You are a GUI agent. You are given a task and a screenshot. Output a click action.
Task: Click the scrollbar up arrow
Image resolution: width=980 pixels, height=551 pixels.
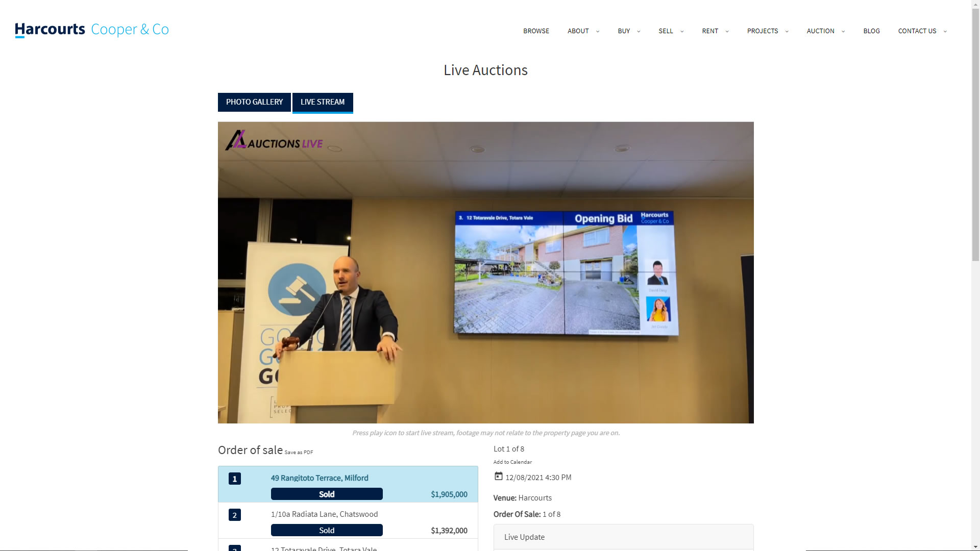[x=975, y=4]
